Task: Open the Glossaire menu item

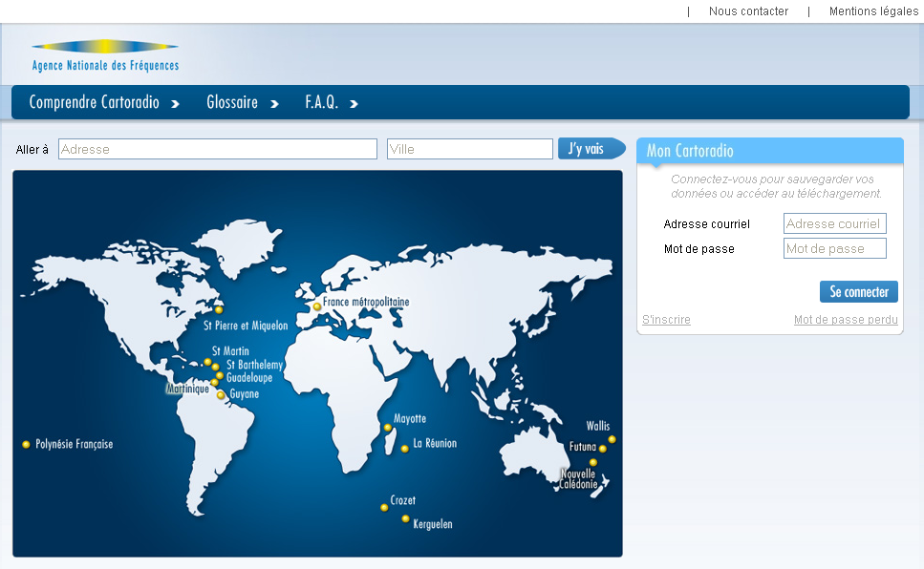Action: click(x=242, y=102)
